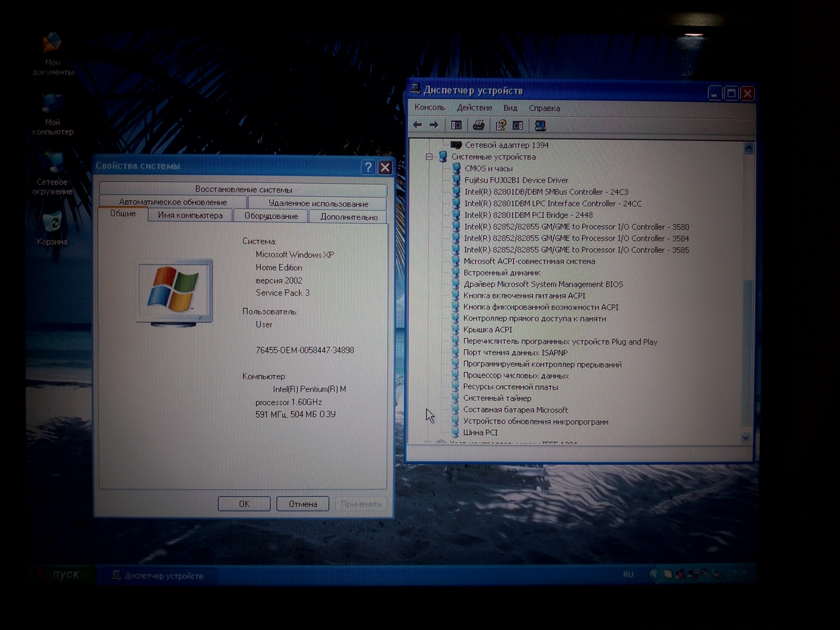Click the show/hide console tree toolbar icon
Image resolution: width=840 pixels, height=630 pixels.
(456, 125)
